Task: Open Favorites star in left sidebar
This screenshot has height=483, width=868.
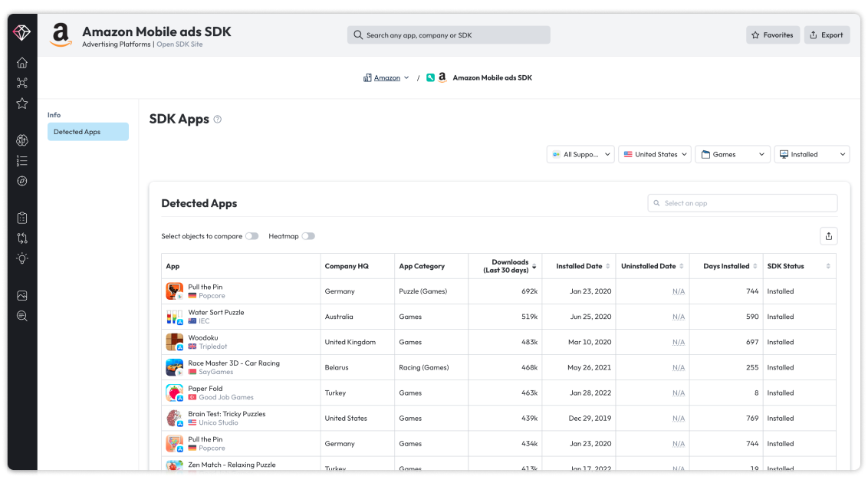Action: (x=22, y=103)
